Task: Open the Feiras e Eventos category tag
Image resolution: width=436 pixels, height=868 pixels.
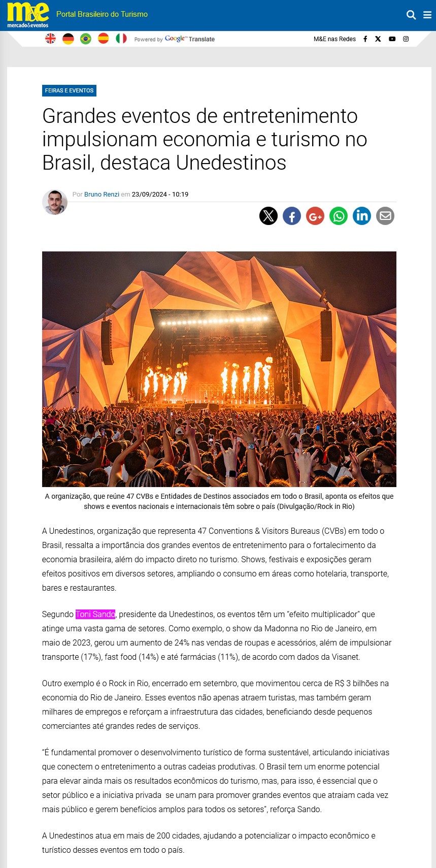Action: coord(69,90)
